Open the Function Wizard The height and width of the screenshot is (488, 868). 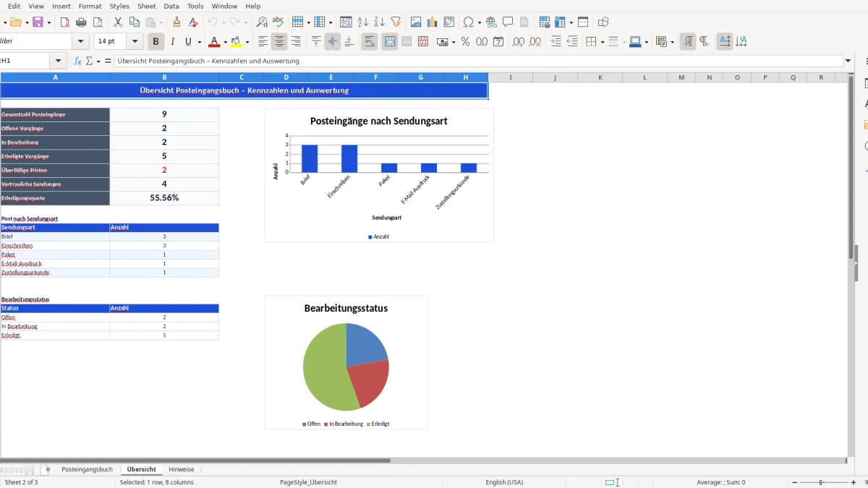tap(78, 61)
